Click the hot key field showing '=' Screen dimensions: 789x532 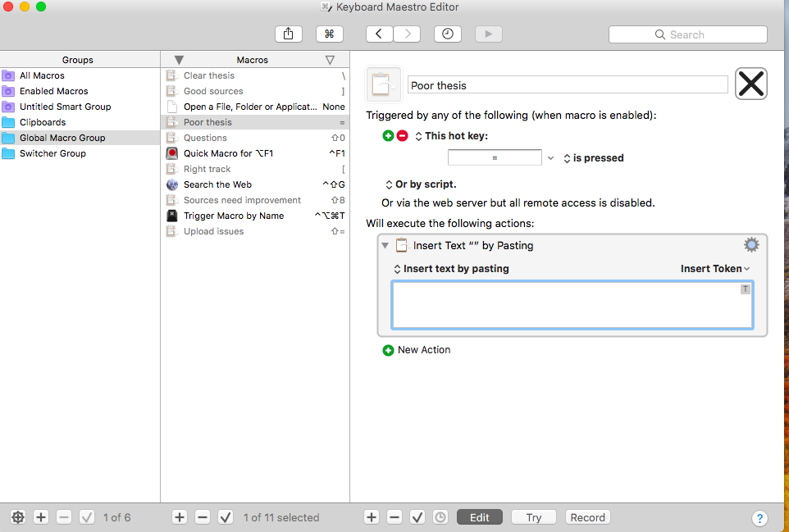click(495, 157)
